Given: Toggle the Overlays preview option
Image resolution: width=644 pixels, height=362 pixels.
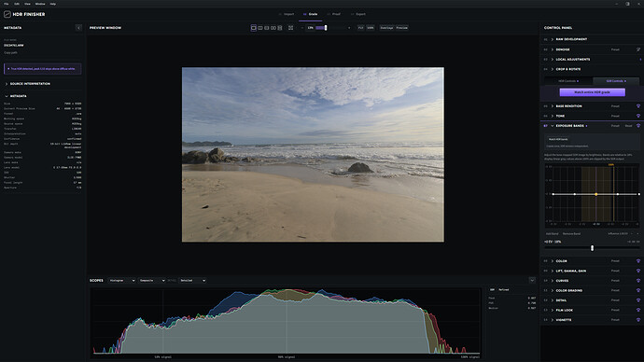Looking at the screenshot, I should click(386, 28).
